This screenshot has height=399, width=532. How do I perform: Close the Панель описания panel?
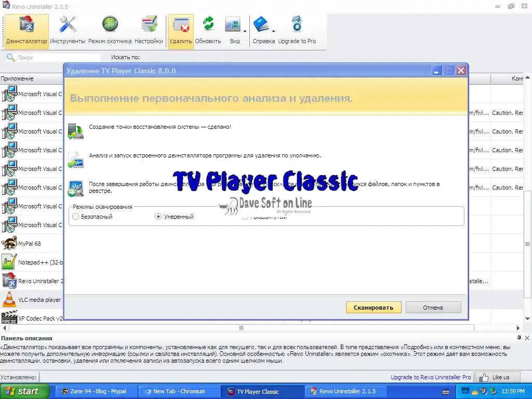pos(527,338)
